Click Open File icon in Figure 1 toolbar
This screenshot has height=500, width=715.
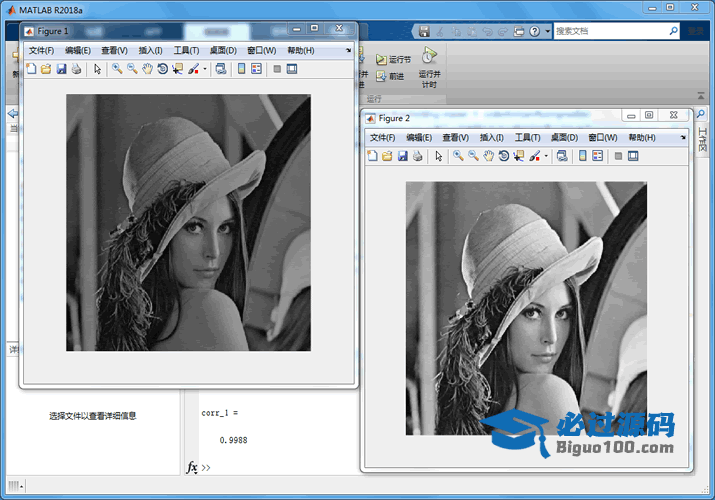(46, 69)
